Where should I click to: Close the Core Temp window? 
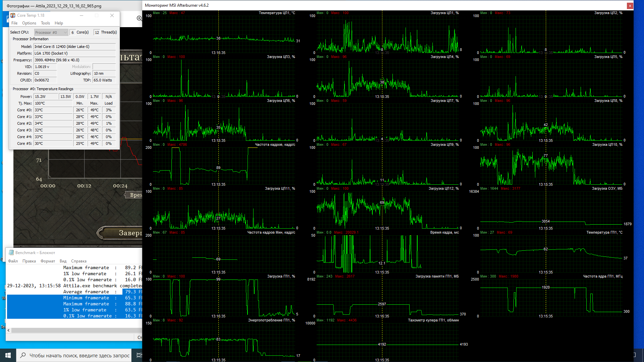(112, 15)
